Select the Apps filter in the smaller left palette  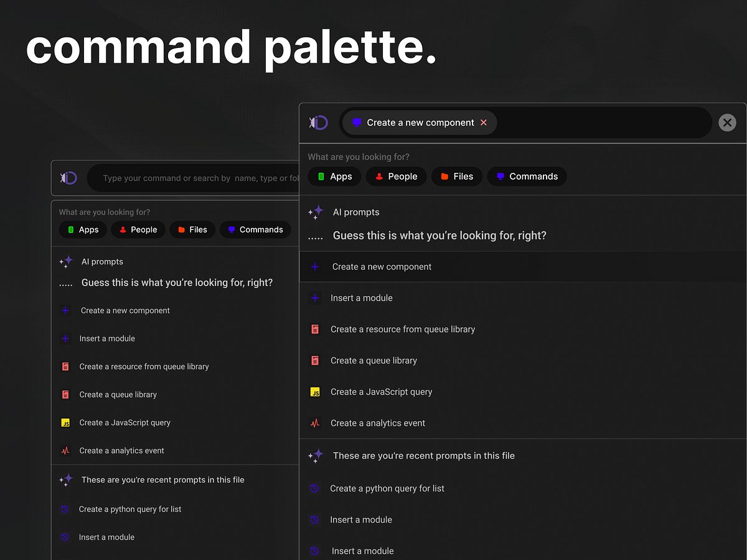click(82, 230)
